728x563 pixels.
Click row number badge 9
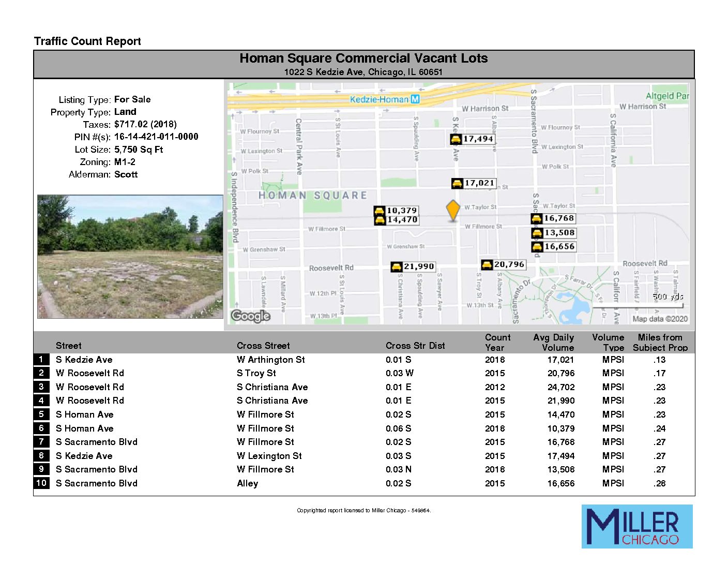(41, 469)
